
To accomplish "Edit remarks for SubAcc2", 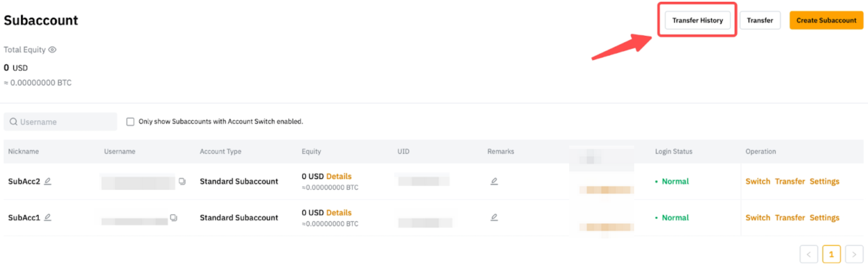I will tap(494, 181).
